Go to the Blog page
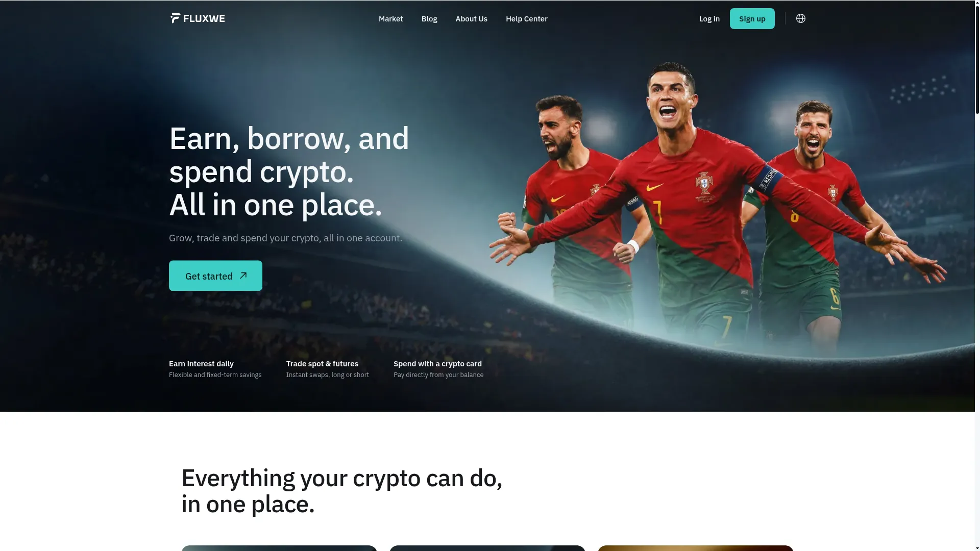The image size is (980, 551). 429,19
